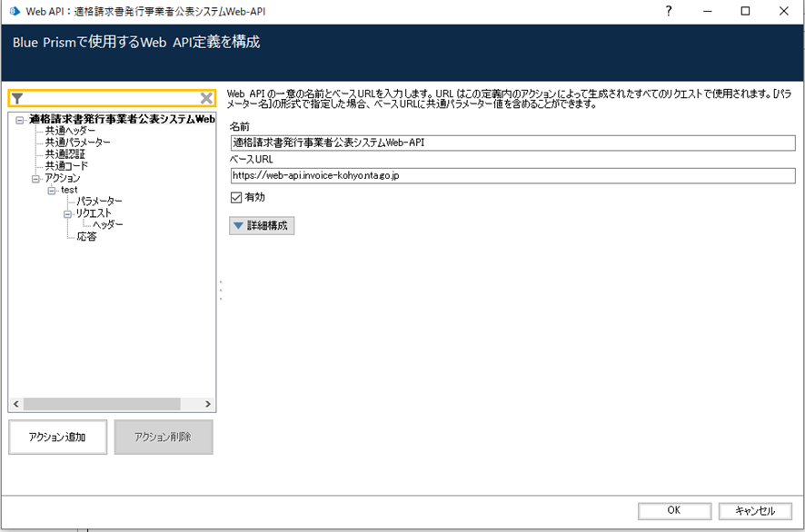The image size is (805, 532).
Task: Click into the ベースURL field
Action: point(512,176)
